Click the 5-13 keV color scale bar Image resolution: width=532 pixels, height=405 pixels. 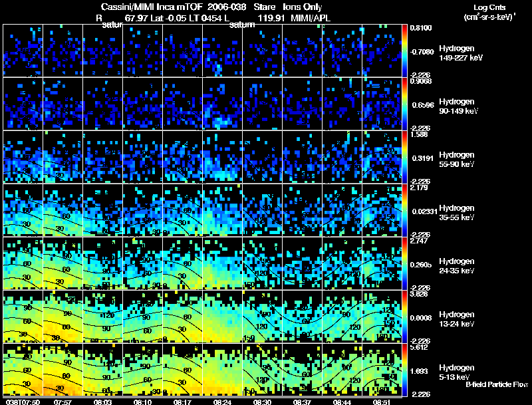[404, 370]
